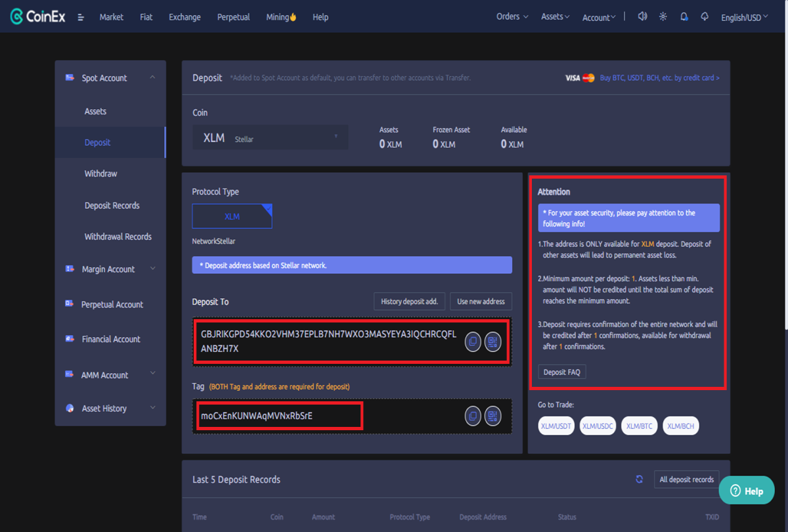Expand the Assets dropdown in header
This screenshot has height=532, width=788.
[x=555, y=17]
